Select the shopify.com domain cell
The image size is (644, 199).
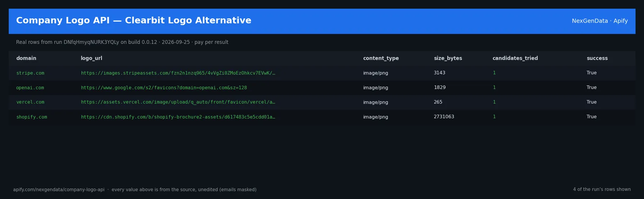point(31,117)
